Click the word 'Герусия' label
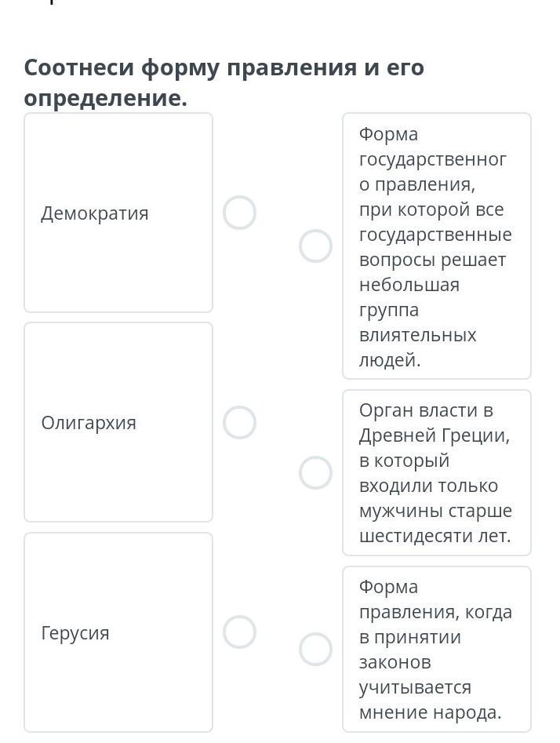 [75, 632]
